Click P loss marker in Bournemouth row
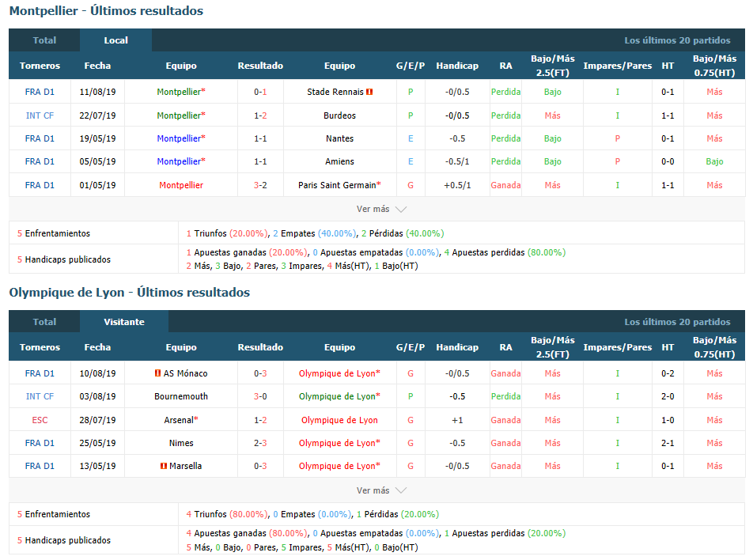 pyautogui.click(x=411, y=396)
